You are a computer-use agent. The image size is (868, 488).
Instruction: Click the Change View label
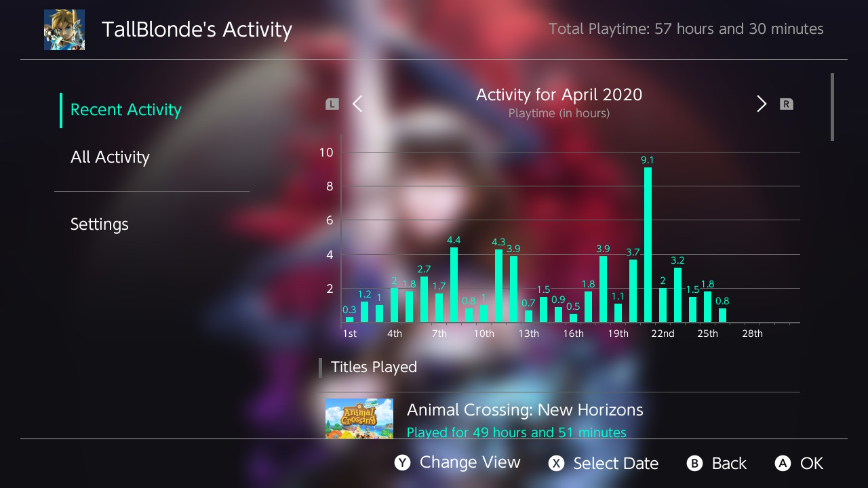470,463
